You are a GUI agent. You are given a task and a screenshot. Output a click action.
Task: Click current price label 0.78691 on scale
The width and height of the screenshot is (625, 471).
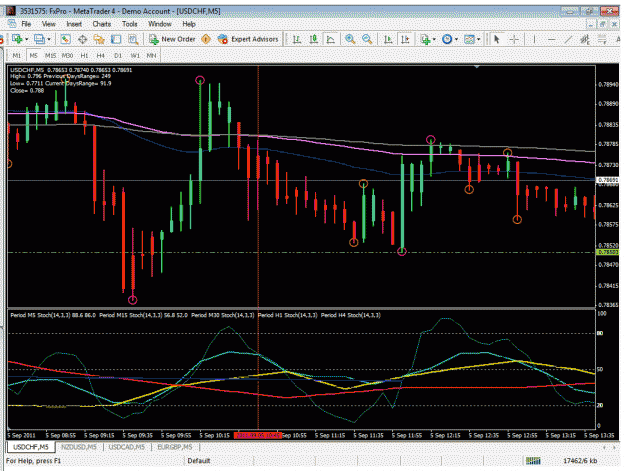[607, 180]
